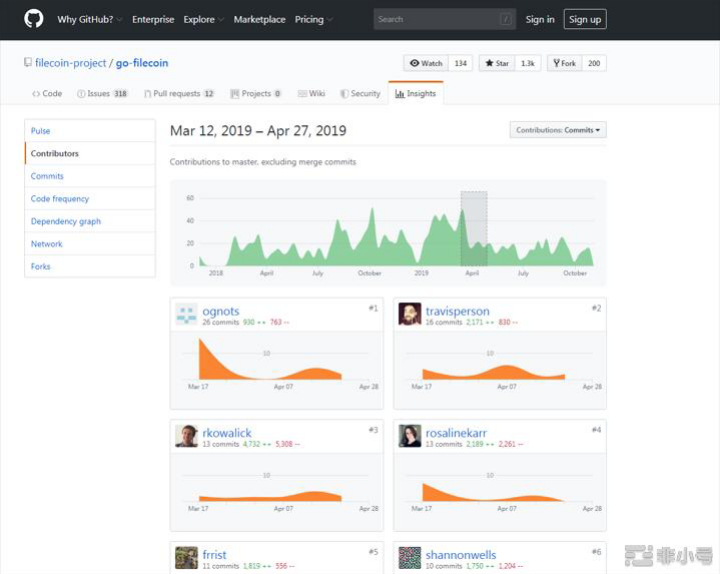Open the frrist profile link
This screenshot has width=720, height=574.
tap(214, 554)
